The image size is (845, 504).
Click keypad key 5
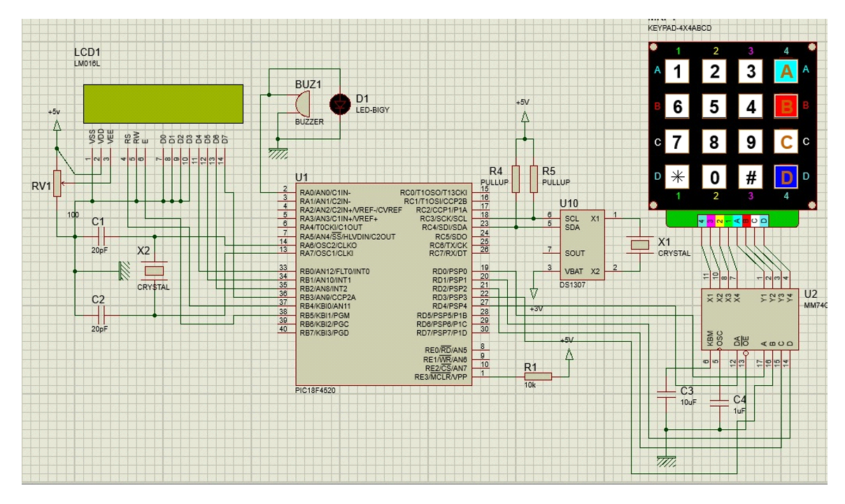click(714, 106)
